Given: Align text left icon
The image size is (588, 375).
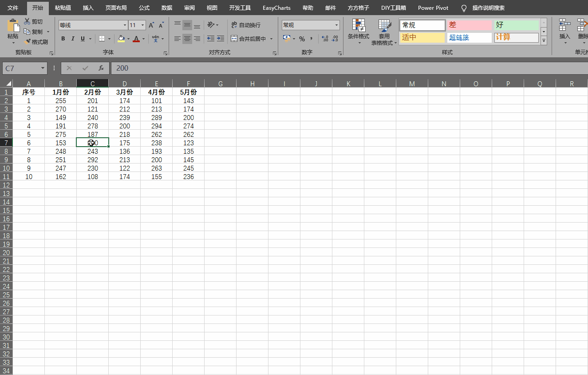Looking at the screenshot, I should point(178,39).
